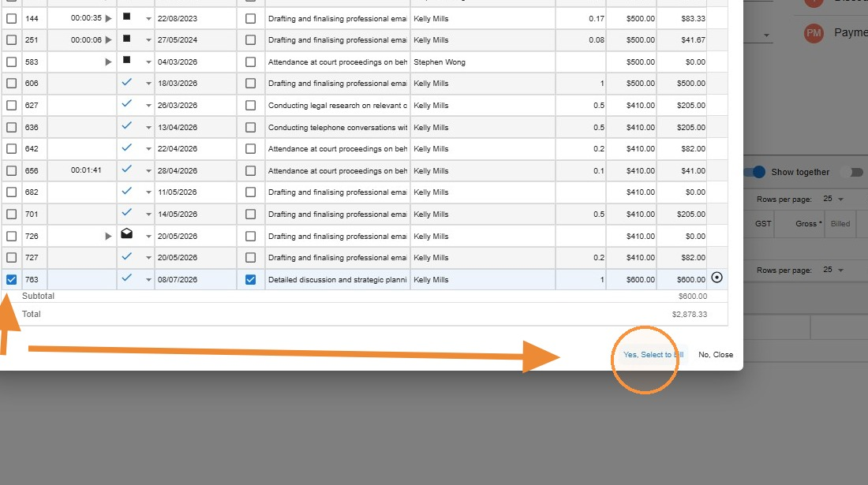Screen dimensions: 868x485
Task: Toggle the Show together switch
Action: [x=755, y=172]
